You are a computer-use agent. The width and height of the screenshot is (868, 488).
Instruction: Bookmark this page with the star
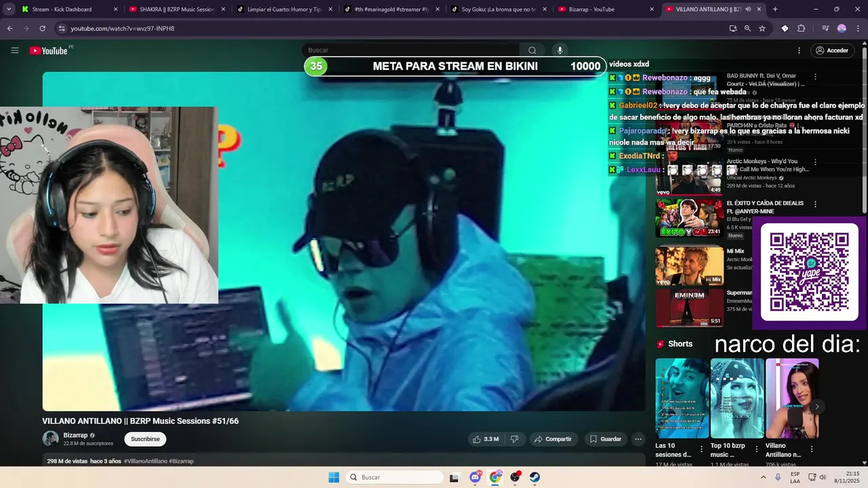coord(762,28)
